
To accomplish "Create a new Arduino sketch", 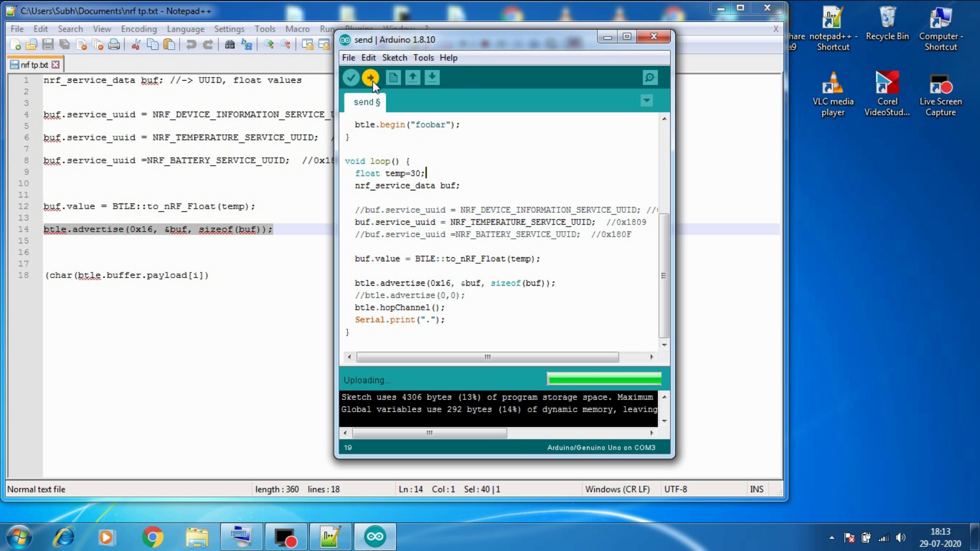I will [393, 78].
